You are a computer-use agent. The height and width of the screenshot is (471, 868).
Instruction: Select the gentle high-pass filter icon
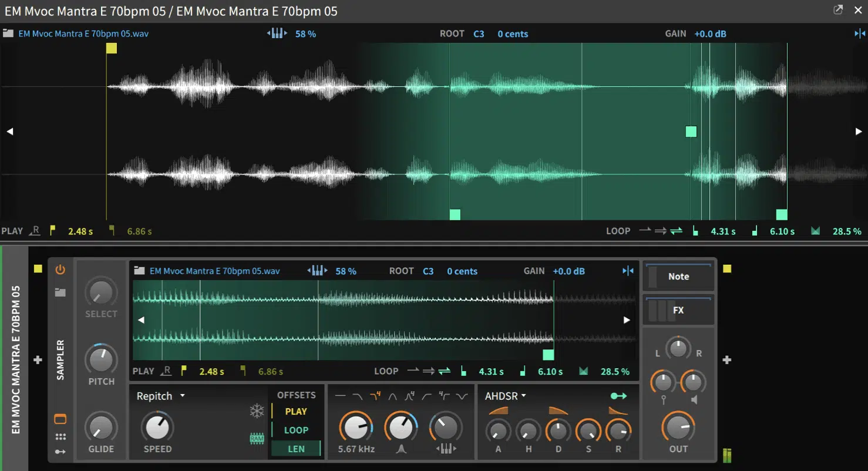(427, 396)
